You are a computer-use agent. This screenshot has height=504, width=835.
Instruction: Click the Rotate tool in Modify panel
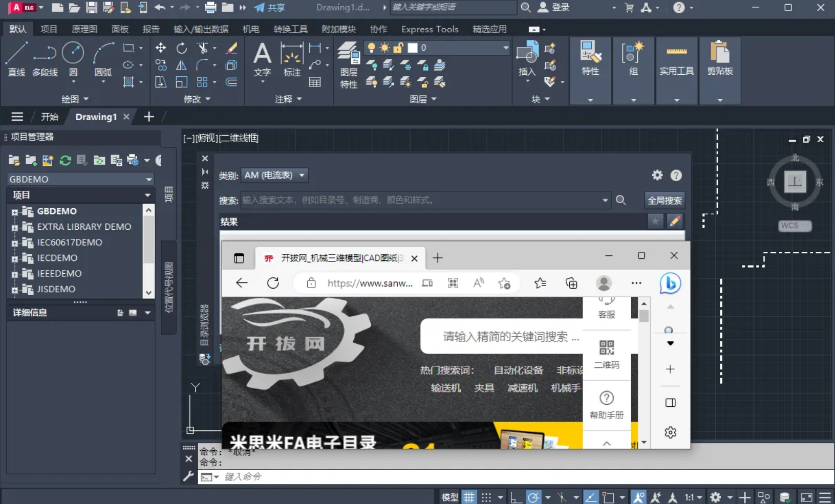182,48
